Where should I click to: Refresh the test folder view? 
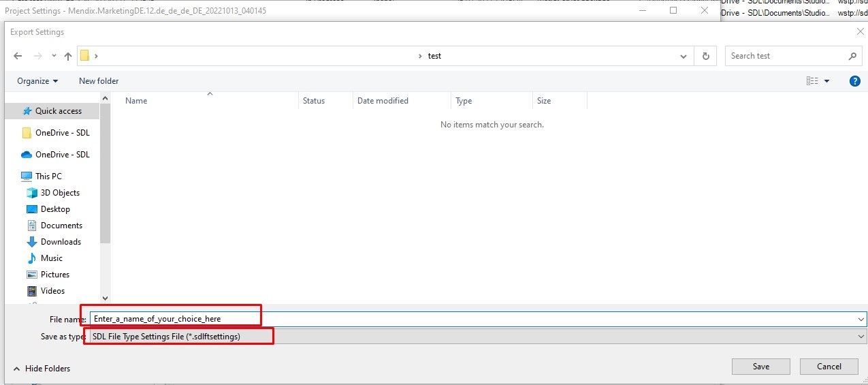pyautogui.click(x=706, y=56)
